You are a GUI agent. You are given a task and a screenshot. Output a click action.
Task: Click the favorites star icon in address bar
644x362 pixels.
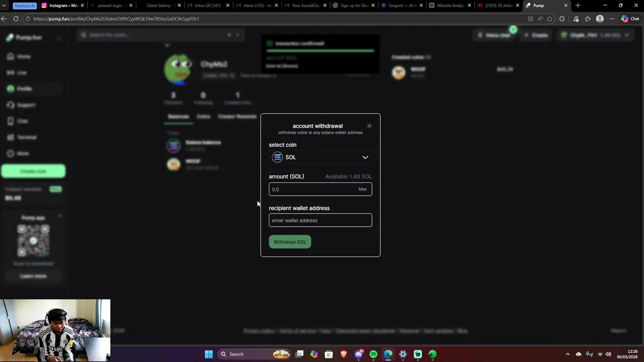550,19
